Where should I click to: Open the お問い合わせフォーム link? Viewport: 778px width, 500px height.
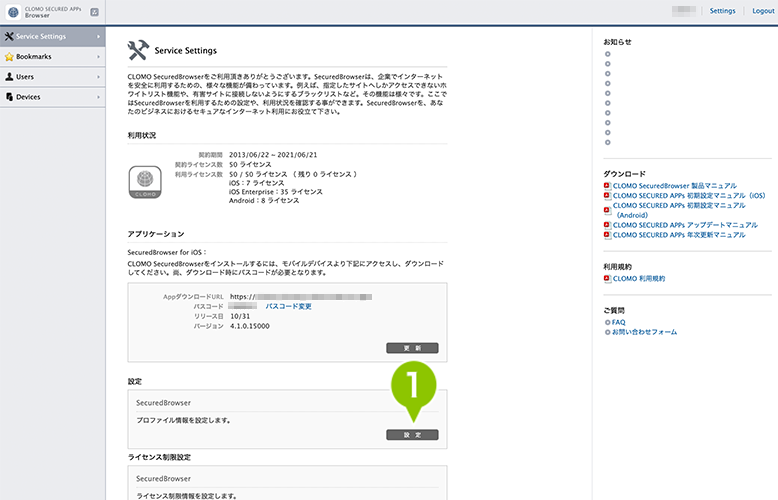tap(645, 332)
